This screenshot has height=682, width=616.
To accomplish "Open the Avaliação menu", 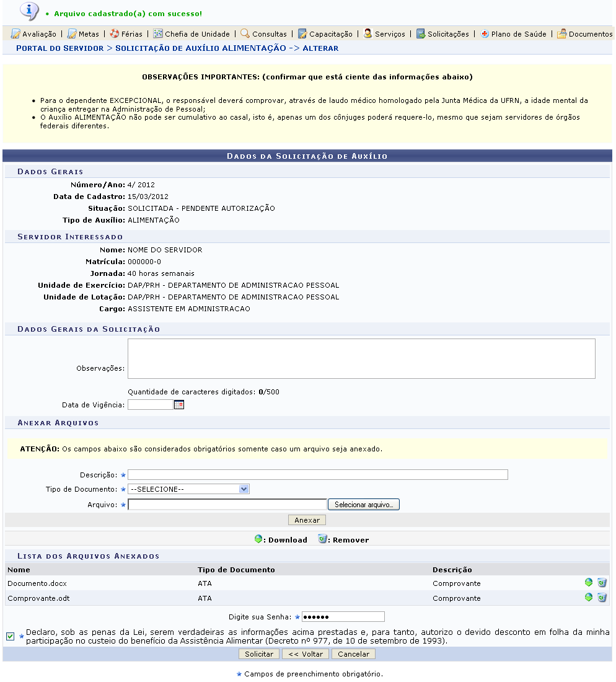I will tap(39, 34).
